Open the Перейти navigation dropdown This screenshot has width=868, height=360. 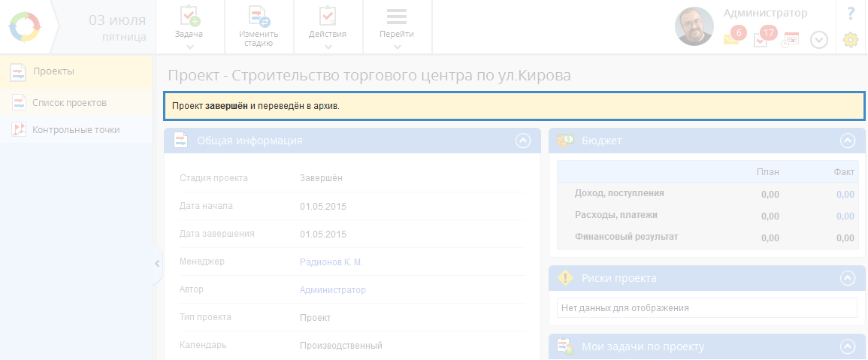click(397, 27)
